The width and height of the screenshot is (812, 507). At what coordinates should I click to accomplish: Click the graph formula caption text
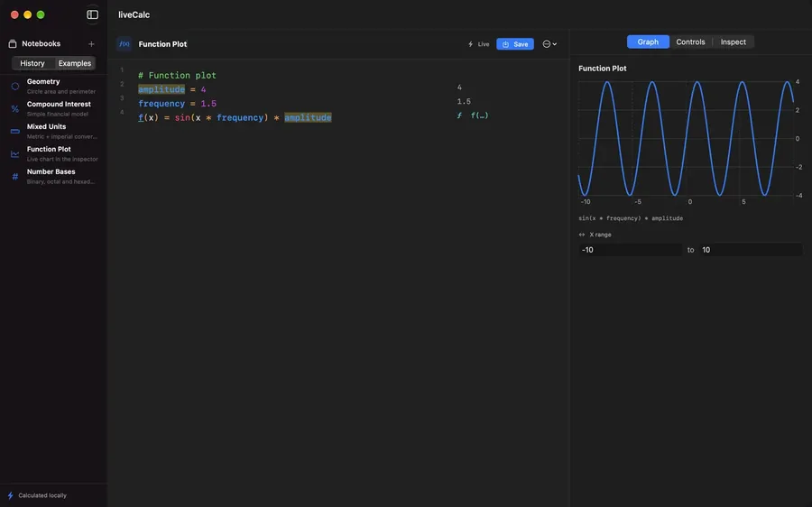631,218
